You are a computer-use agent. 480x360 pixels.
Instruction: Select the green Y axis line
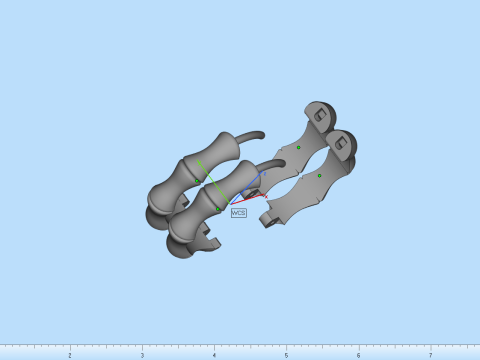coord(213,182)
